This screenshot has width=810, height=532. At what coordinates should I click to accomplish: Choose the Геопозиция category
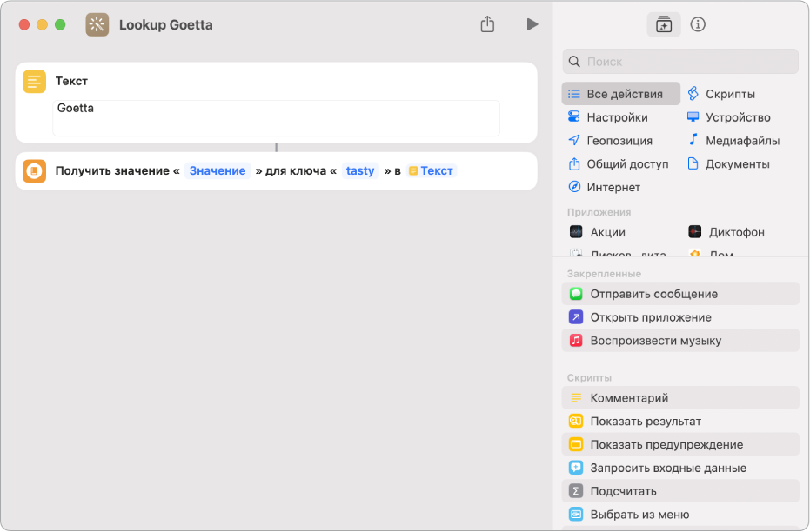click(x=610, y=140)
